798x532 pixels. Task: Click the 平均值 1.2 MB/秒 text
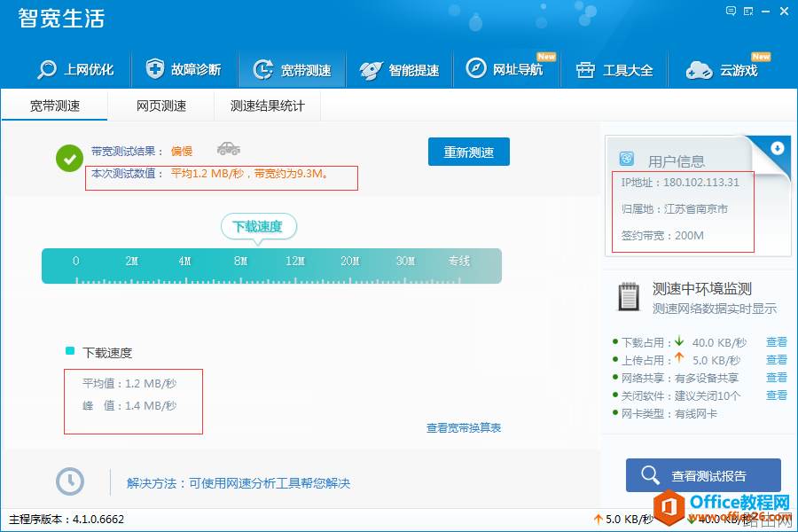pos(129,383)
